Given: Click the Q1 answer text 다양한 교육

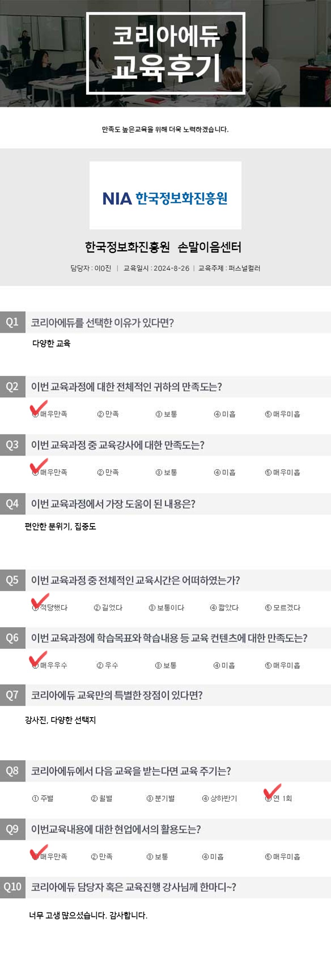Looking at the screenshot, I should point(51,344).
